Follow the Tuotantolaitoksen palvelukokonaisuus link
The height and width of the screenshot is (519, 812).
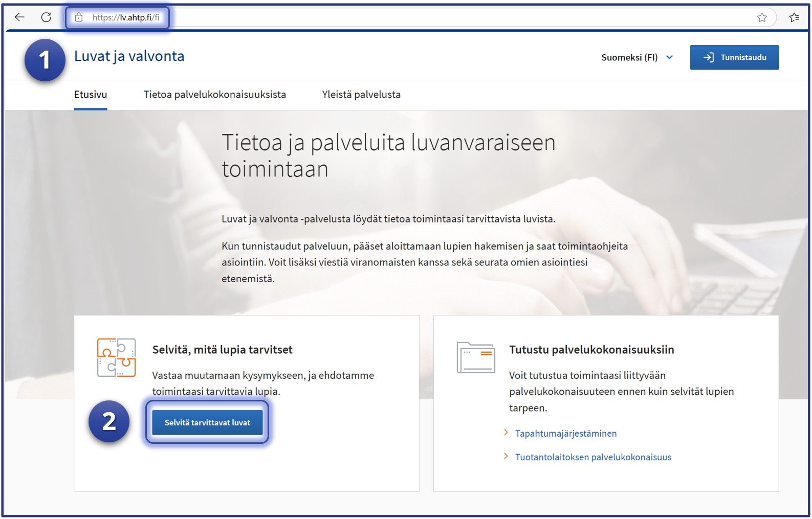[x=593, y=457]
